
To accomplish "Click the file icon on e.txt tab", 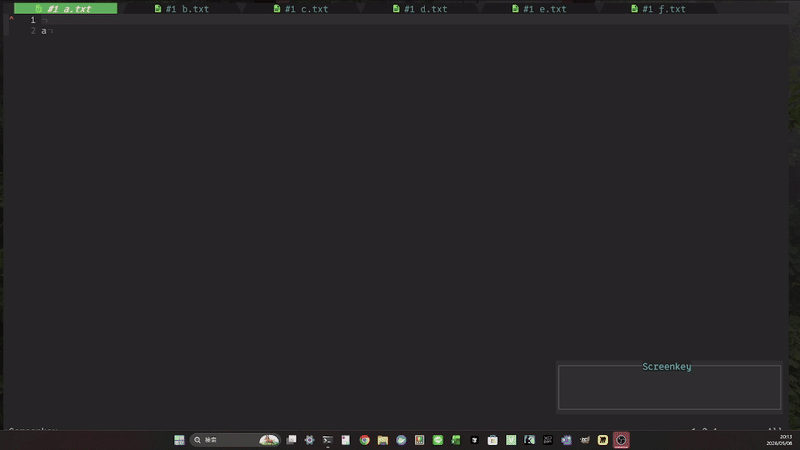I will (x=515, y=9).
